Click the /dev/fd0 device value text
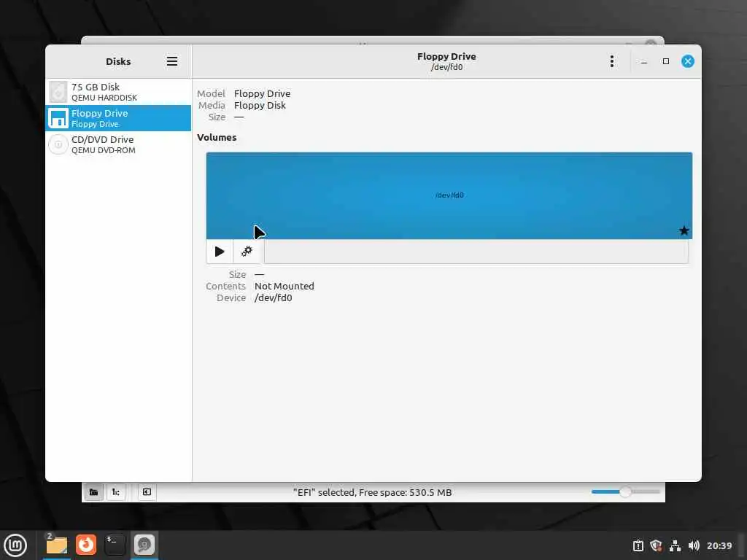Viewport: 747px width, 560px height. 273,298
